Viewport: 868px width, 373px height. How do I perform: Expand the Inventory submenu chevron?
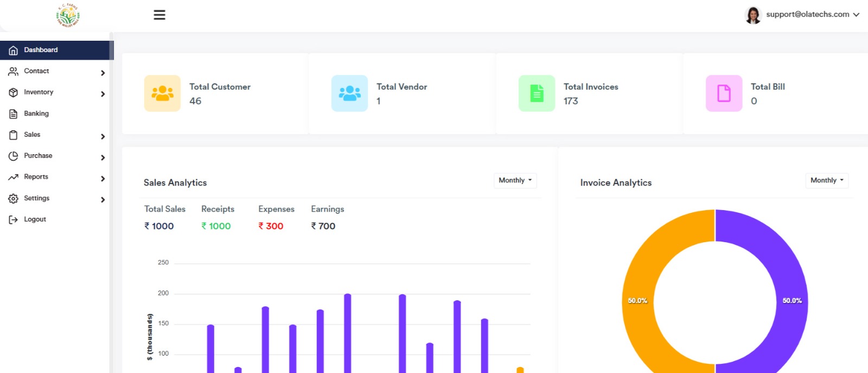tap(103, 94)
